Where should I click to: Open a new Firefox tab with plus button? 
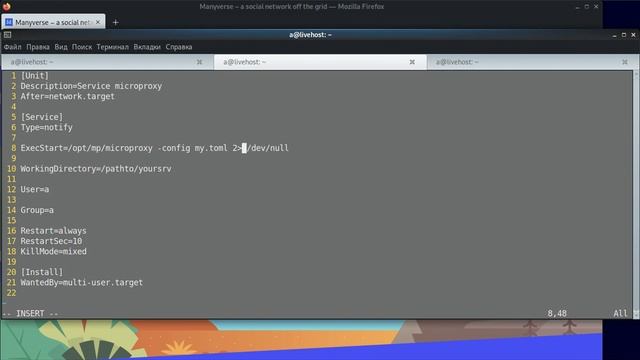116,22
